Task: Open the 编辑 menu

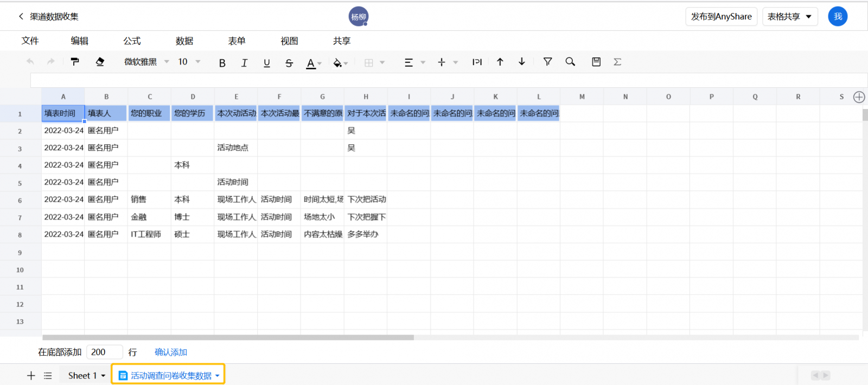Action: click(x=80, y=41)
